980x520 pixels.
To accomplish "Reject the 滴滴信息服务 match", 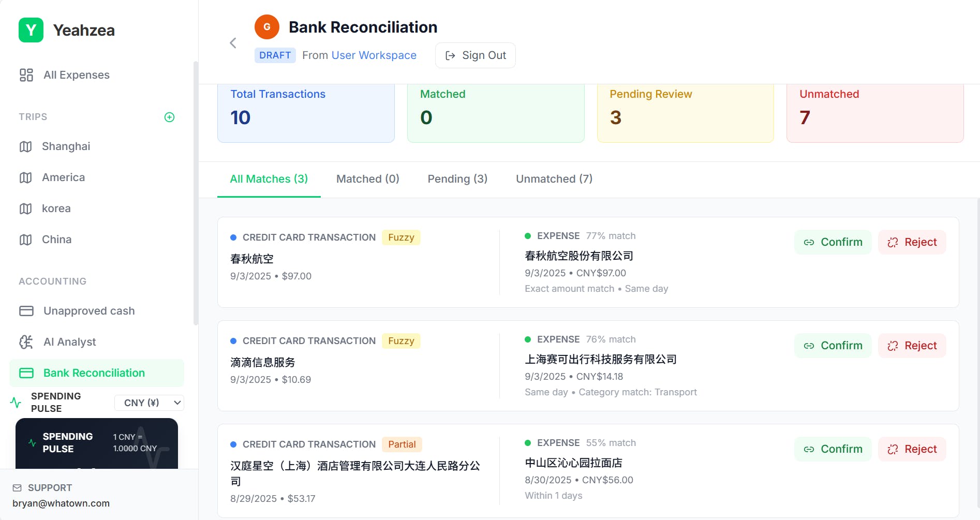I will [x=912, y=346].
